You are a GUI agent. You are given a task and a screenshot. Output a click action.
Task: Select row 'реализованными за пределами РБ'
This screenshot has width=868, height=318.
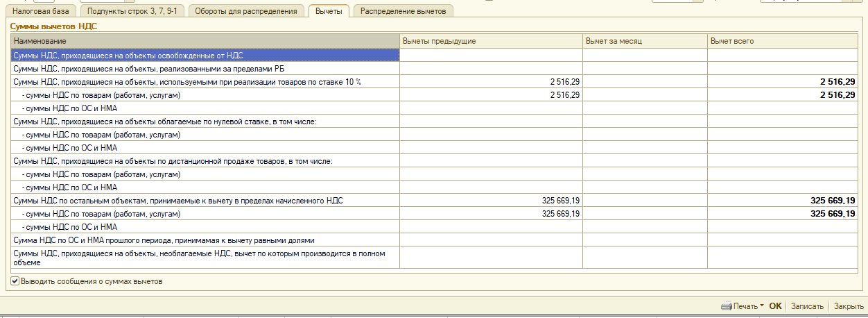(x=205, y=68)
